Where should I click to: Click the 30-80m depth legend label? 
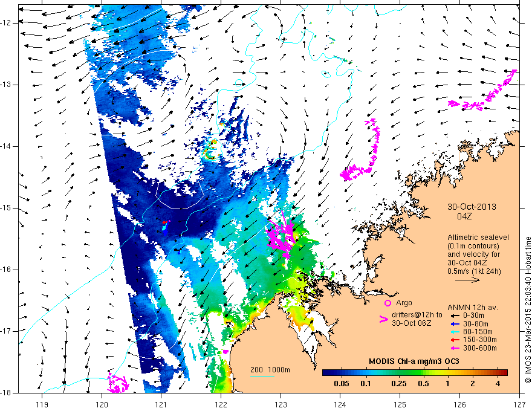coord(476,324)
